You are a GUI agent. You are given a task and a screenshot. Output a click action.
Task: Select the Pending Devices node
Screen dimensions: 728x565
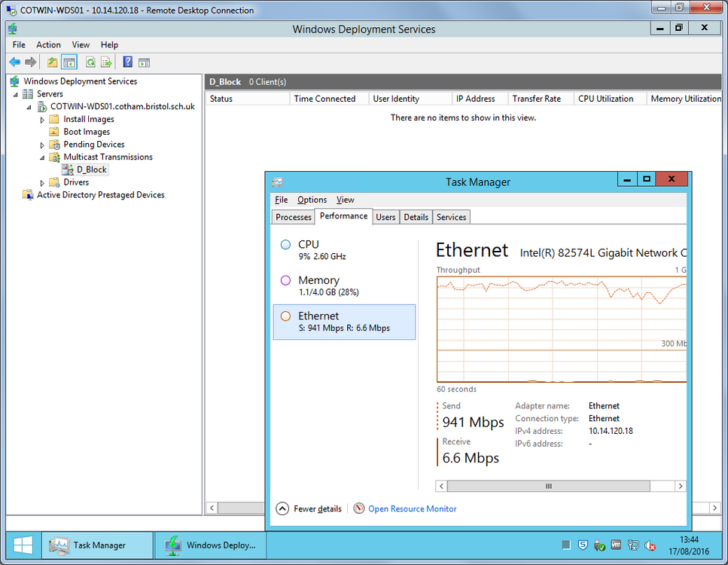tap(94, 144)
